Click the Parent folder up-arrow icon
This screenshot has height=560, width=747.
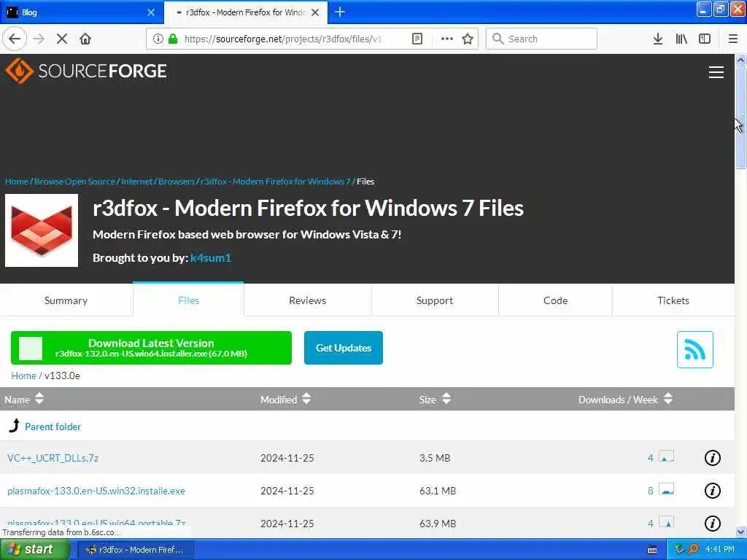[15, 425]
